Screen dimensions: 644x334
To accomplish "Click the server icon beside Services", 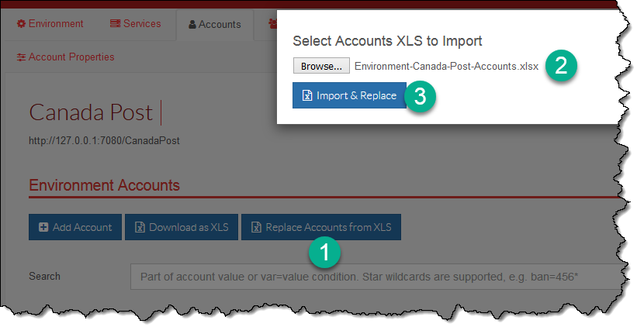I will pos(116,24).
